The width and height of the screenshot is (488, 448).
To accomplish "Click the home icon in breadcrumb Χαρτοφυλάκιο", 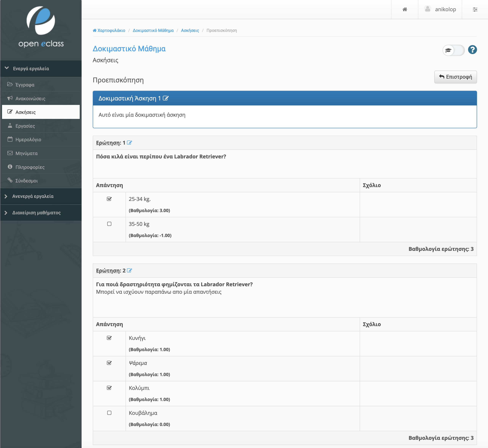I will tap(95, 30).
